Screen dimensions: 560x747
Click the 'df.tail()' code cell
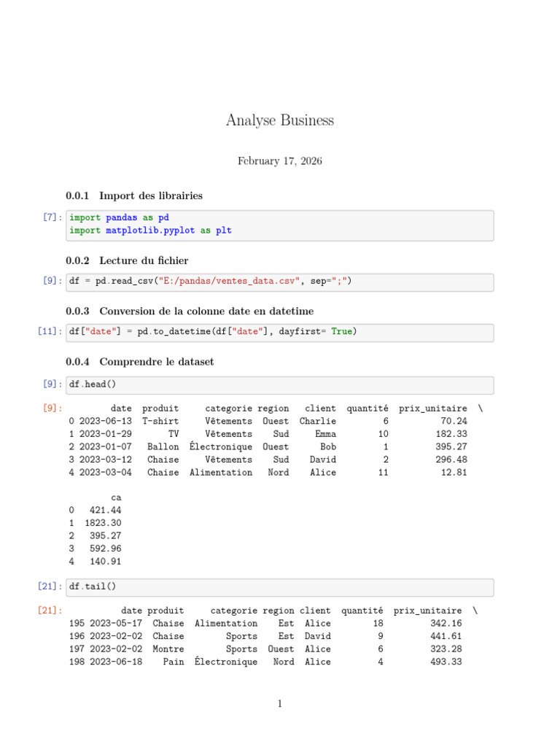click(x=280, y=587)
